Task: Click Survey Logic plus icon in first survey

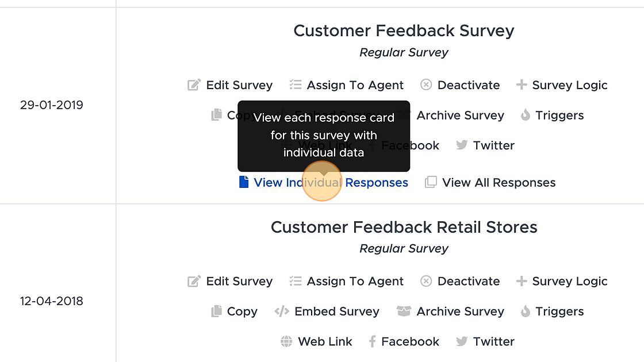Action: tap(521, 84)
